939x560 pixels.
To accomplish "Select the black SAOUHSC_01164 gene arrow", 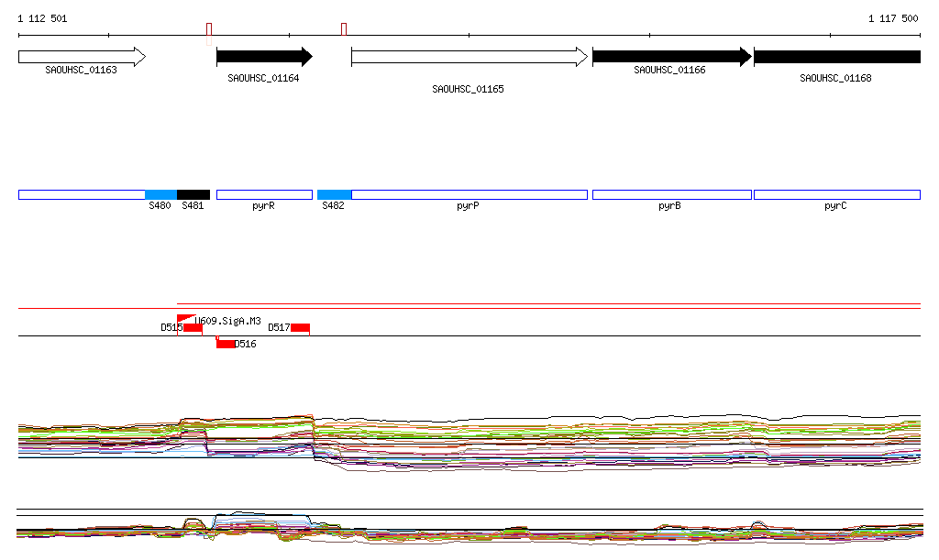I will (263, 57).
